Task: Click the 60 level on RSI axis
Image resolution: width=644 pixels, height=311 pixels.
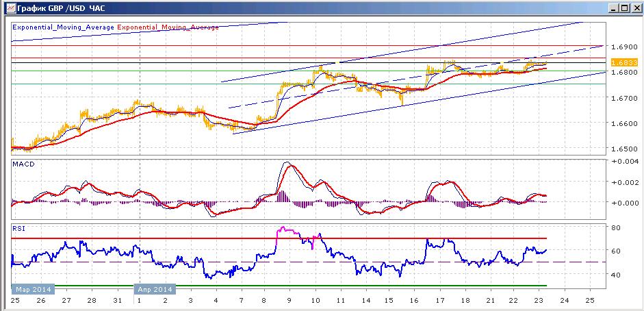Action: click(x=616, y=251)
